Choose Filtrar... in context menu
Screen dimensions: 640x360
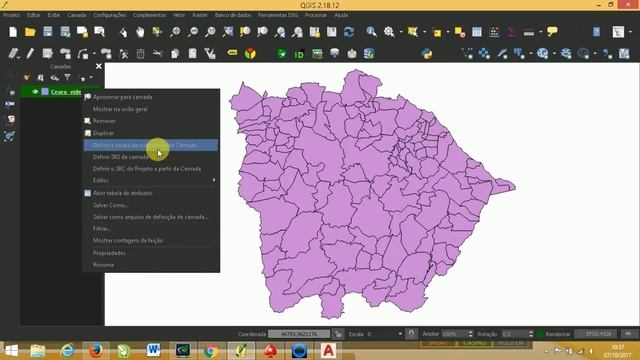click(x=102, y=229)
